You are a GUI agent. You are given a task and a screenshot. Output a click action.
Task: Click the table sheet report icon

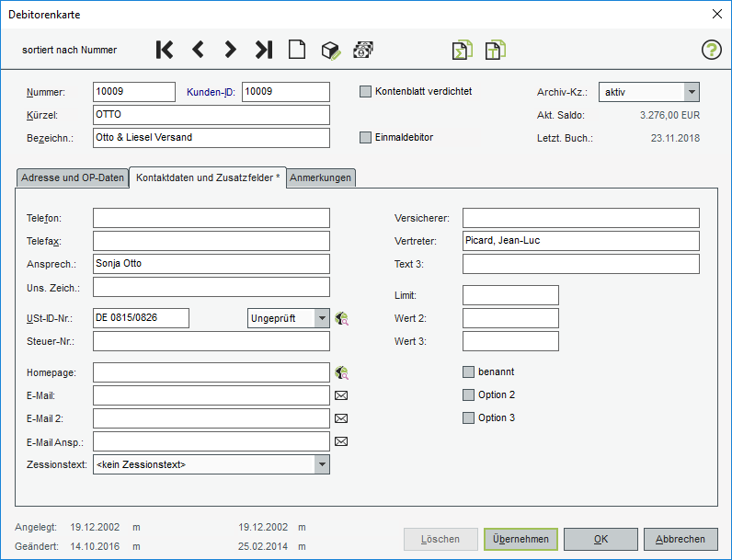point(496,50)
